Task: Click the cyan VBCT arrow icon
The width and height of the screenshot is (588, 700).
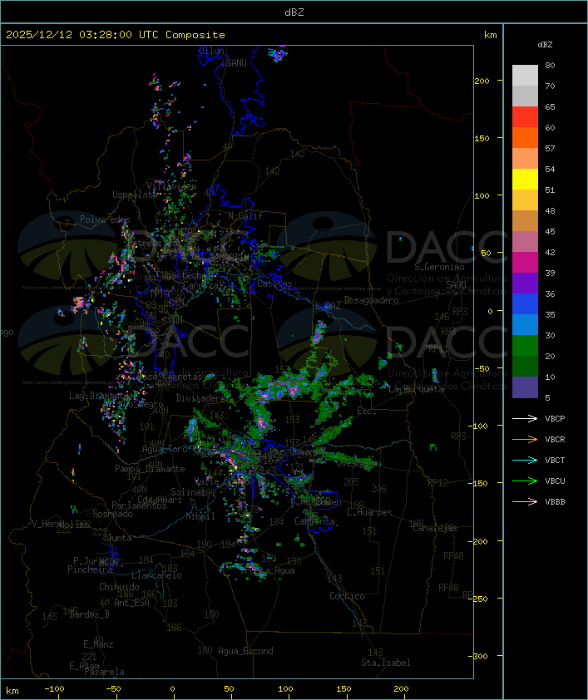Action: [x=525, y=460]
